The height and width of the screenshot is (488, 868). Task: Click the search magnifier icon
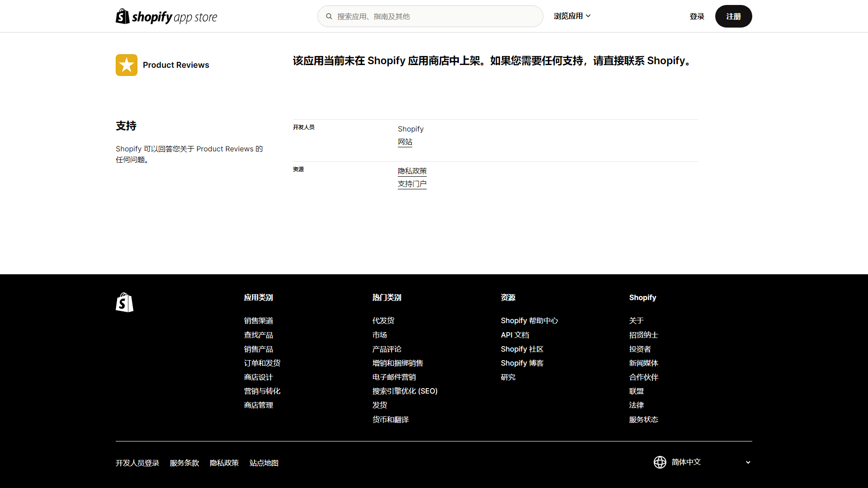329,16
